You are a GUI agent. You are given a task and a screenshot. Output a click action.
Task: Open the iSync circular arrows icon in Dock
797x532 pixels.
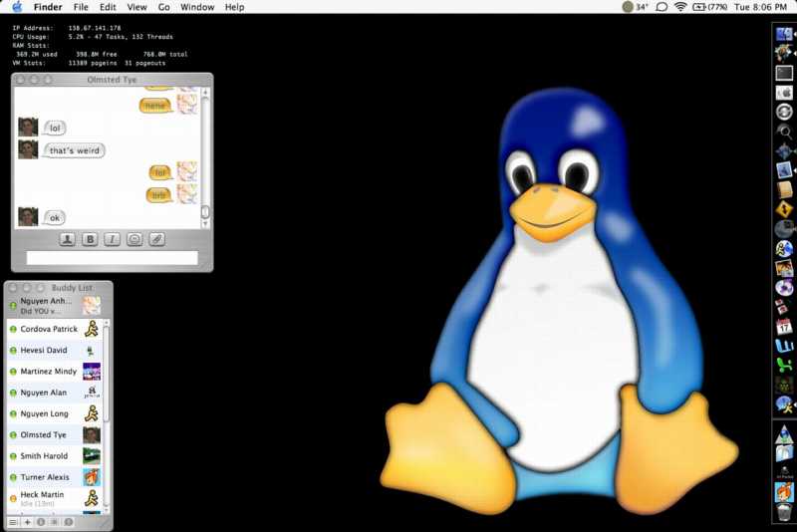click(x=784, y=112)
